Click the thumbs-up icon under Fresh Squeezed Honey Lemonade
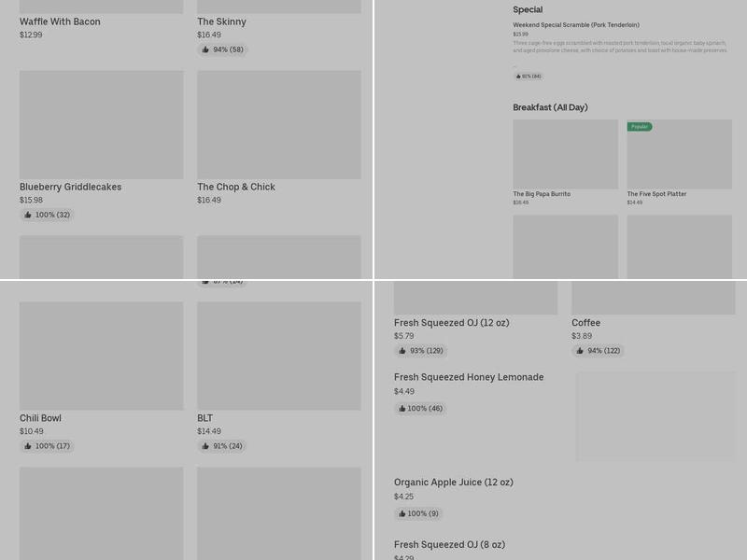This screenshot has width=747, height=560. click(x=402, y=409)
